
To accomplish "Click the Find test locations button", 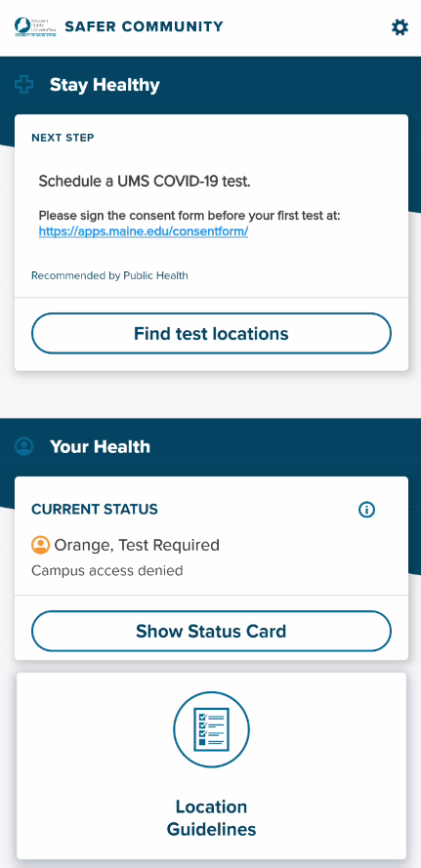I will tap(211, 333).
